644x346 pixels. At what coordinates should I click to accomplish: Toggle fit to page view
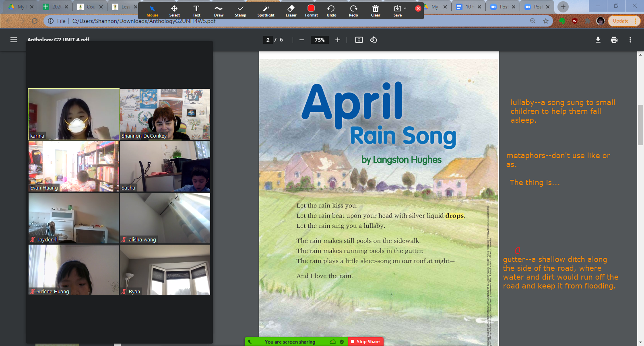[x=359, y=40]
